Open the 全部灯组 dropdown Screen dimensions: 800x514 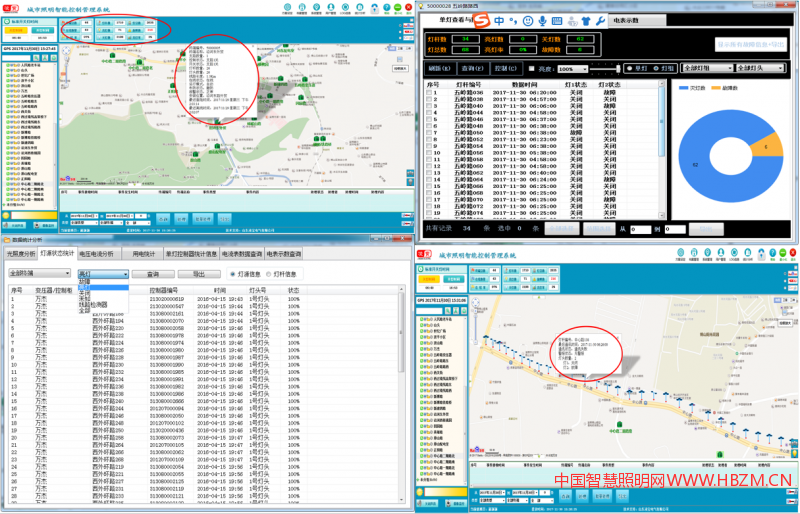706,68
